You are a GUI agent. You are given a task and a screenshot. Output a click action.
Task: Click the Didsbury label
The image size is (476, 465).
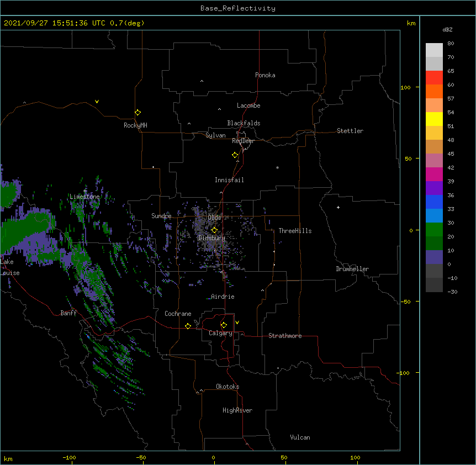212,238
